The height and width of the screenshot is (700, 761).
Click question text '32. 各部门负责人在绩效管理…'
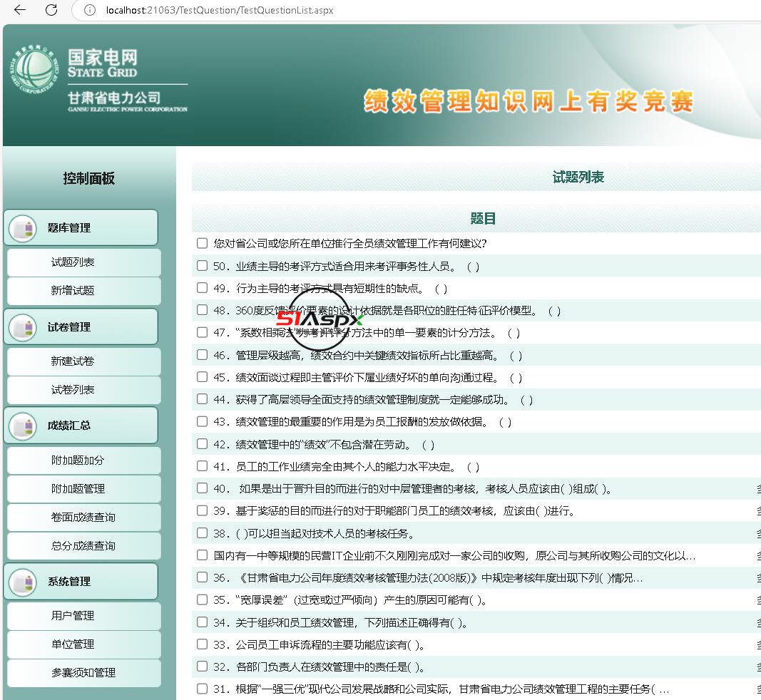point(320,667)
